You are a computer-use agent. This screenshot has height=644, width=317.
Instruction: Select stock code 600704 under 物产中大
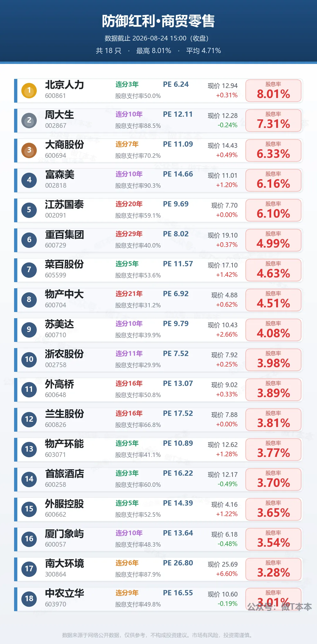coord(55,305)
